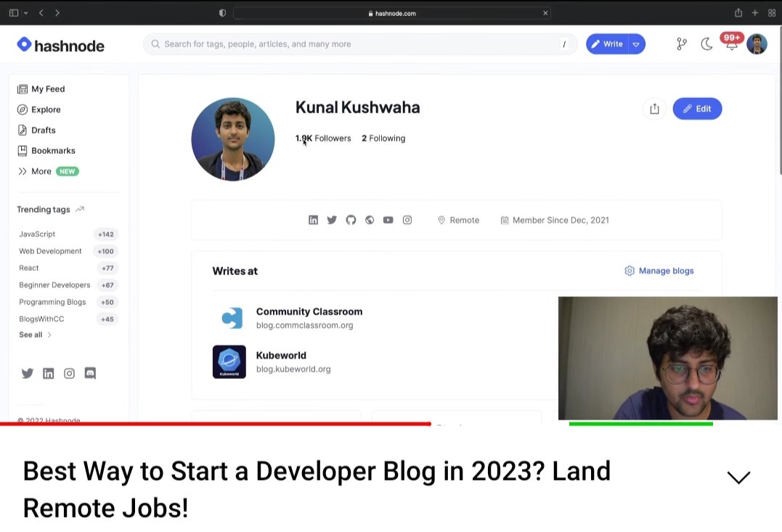Click Kunal Kushwaha's profile photo
Viewport: 782px width, 532px height.
point(233,139)
